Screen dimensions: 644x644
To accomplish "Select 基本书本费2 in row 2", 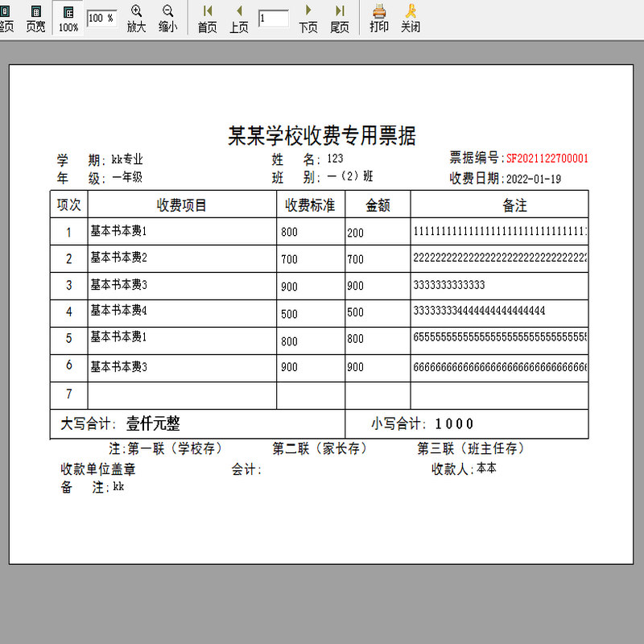I will coord(118,257).
